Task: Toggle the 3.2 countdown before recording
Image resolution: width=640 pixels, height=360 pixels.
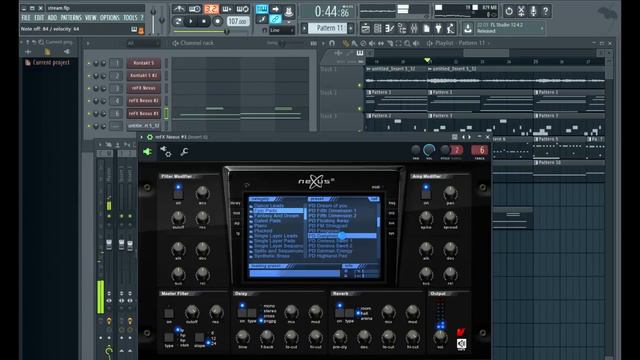Action: pos(211,9)
